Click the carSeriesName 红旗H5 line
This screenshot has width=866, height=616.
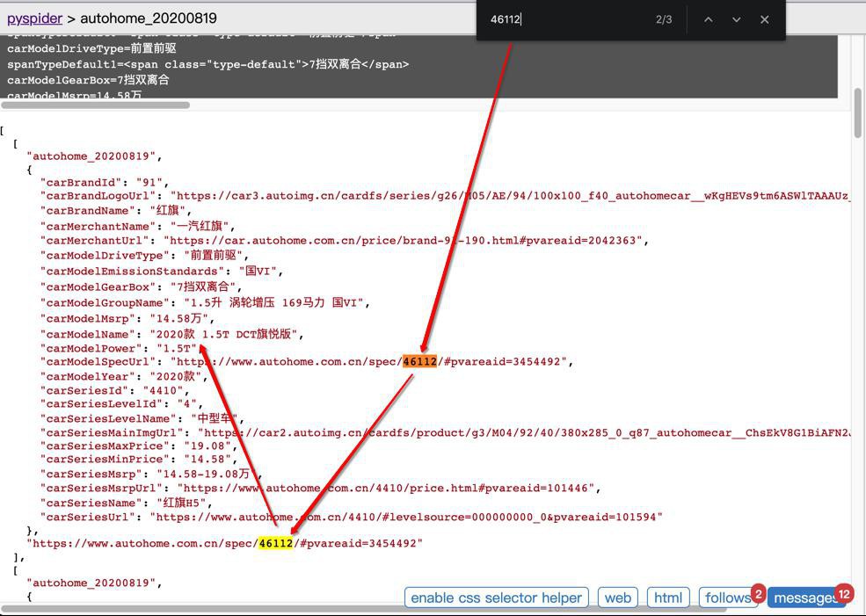point(126,503)
